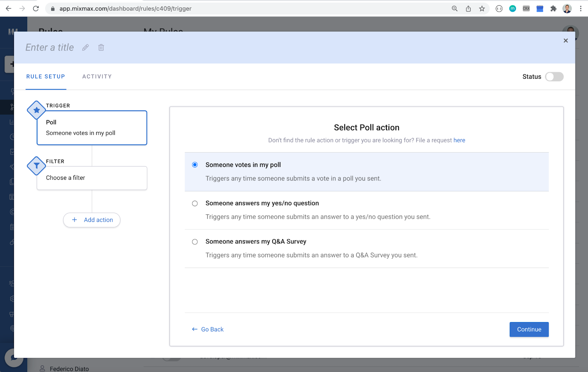Select 'Someone votes in my poll' radio button

(195, 165)
